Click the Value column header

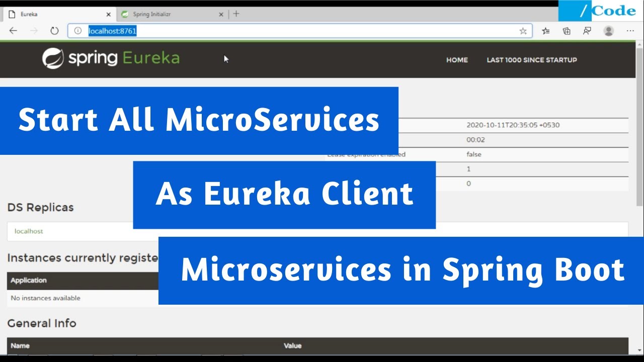(x=292, y=346)
